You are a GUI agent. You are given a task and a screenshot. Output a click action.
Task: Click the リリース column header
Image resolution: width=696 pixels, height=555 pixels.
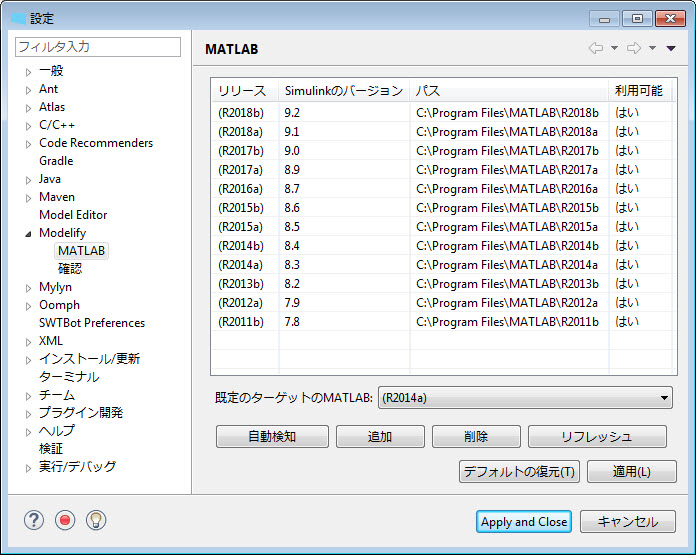pyautogui.click(x=245, y=91)
